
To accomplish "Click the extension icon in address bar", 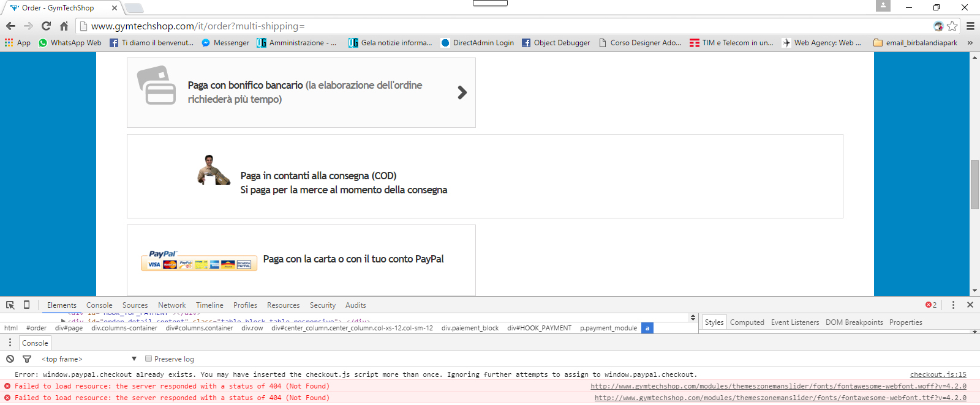I will pyautogui.click(x=938, y=26).
